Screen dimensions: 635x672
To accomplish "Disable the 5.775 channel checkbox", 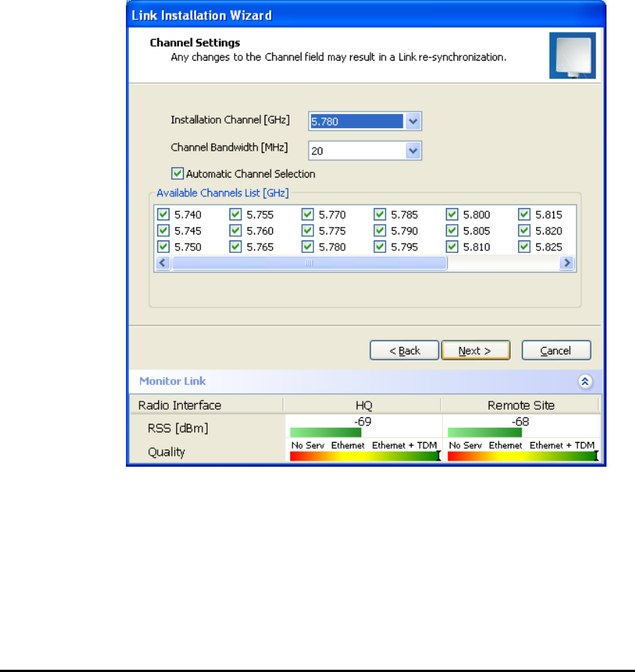I will [307, 231].
